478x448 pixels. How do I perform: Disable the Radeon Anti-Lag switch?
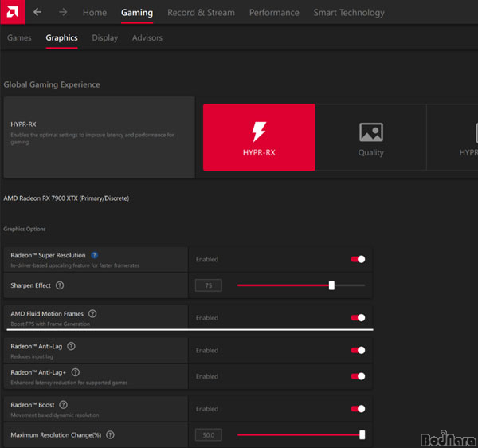[358, 350]
